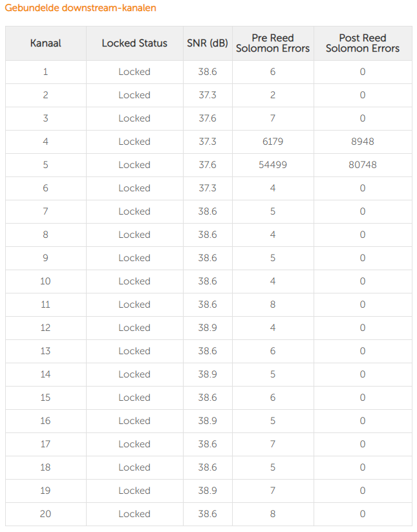Select channel number 5 cell
This screenshot has width=417, height=532.
pyautogui.click(x=45, y=165)
